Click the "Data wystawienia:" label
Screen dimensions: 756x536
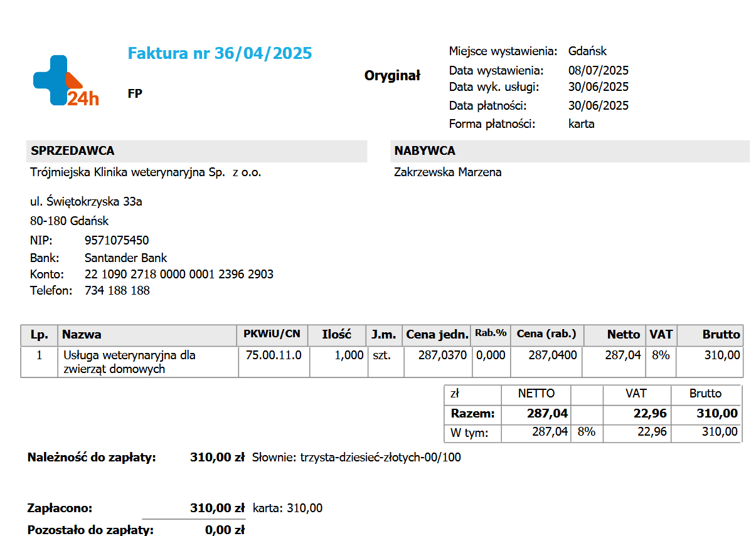pos(496,70)
